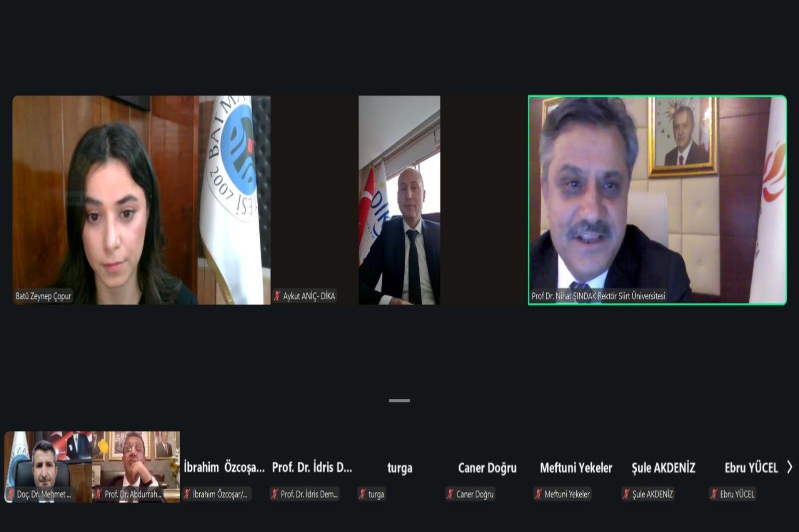799x532 pixels.
Task: Click muted mic icon next to Prof. Dr. İdris Dem... label
Action: (274, 494)
